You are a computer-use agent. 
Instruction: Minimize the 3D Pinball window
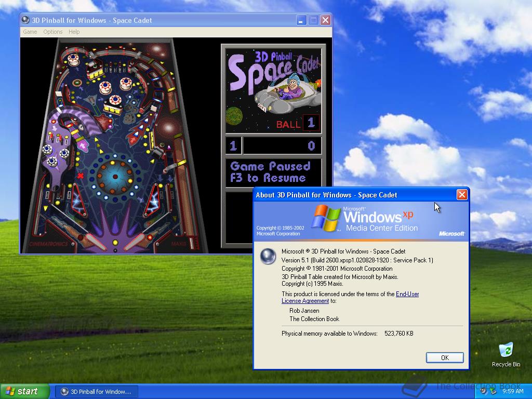[x=301, y=20]
